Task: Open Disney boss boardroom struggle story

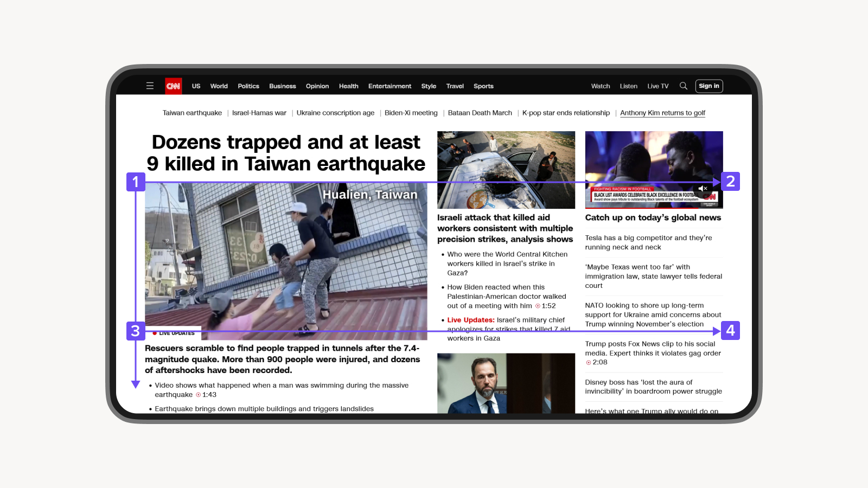Action: pos(654,387)
